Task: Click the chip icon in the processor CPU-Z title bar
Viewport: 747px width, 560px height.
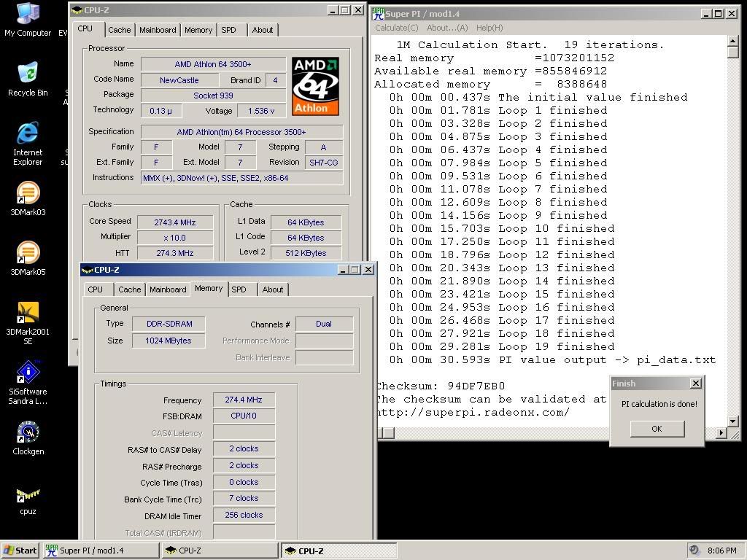Action: (77, 10)
